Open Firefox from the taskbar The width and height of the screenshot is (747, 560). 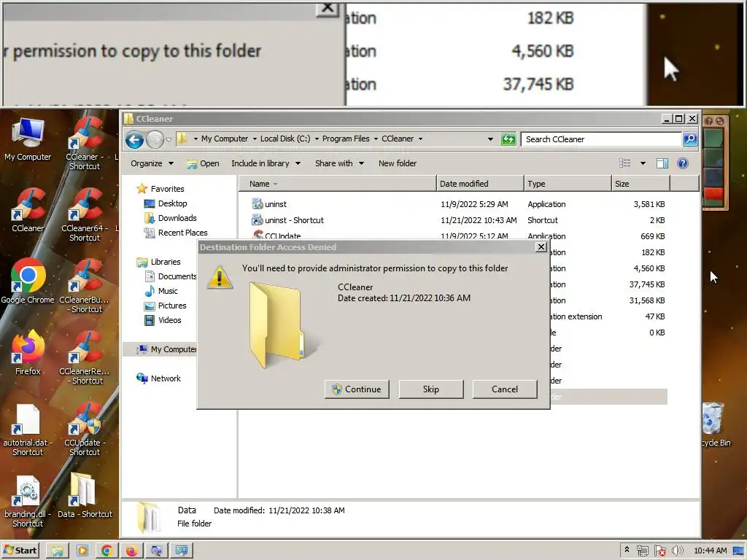(131, 551)
